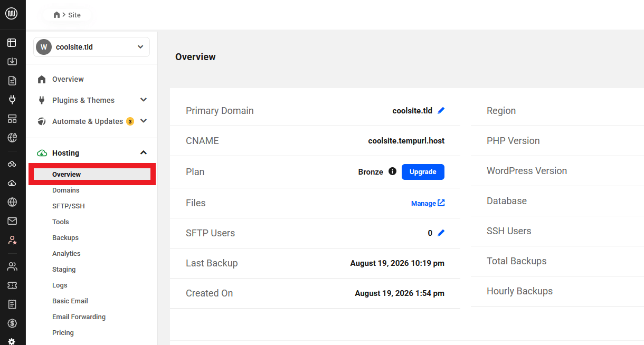The image size is (644, 345).
Task: Open the Analytics page
Action: [x=67, y=253]
